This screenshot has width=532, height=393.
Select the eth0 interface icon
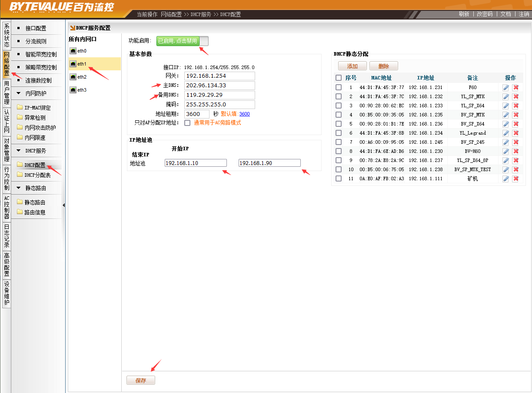pyautogui.click(x=73, y=51)
